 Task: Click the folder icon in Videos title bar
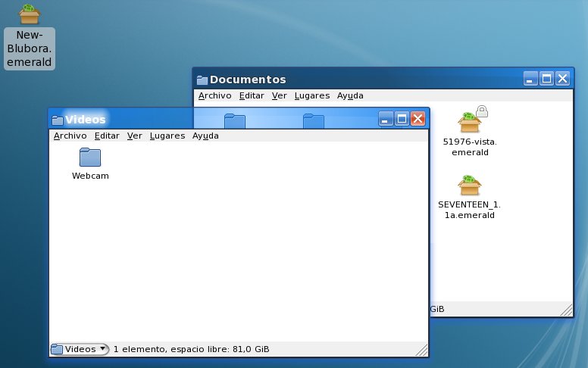[x=58, y=120]
